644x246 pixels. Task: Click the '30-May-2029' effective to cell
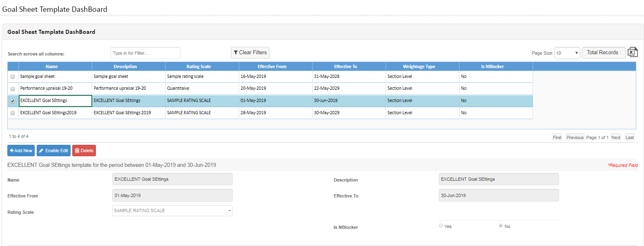pos(349,113)
